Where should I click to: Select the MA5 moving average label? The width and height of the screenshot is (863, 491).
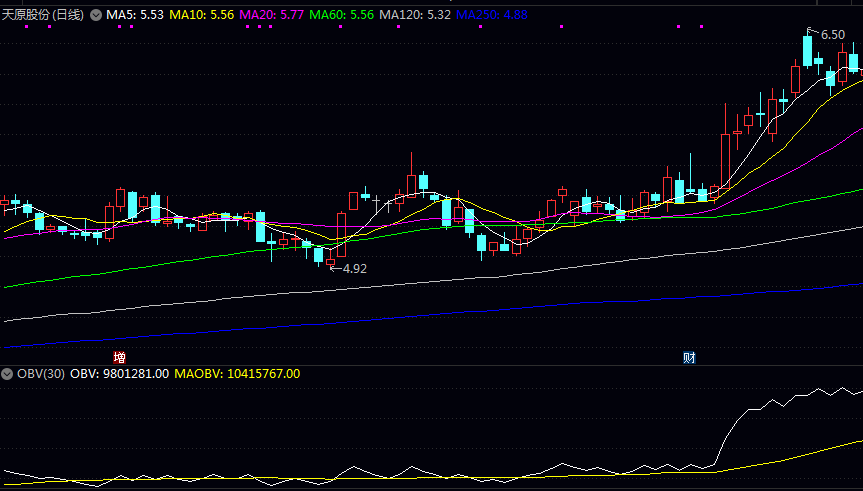click(135, 15)
